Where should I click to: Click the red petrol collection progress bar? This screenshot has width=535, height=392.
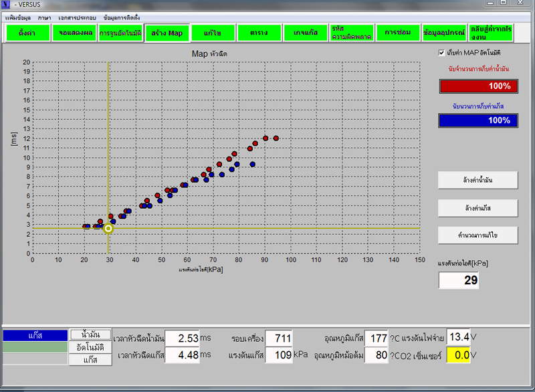(479, 86)
